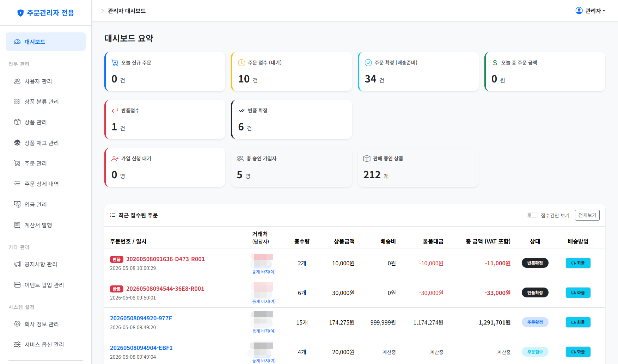
Task: Open 입금 관리 menu item
Action: point(45,204)
